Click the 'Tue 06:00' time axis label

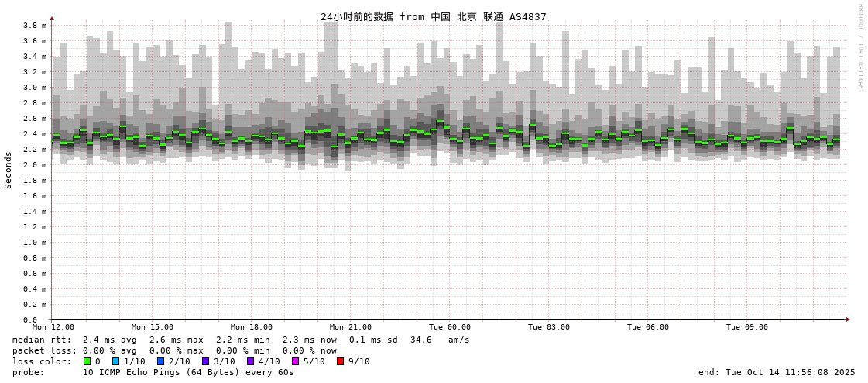tap(648, 327)
